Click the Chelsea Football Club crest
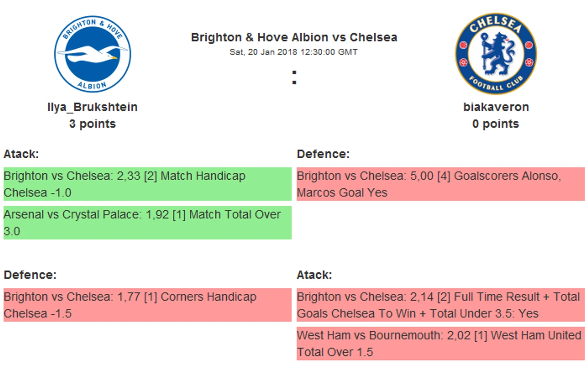This screenshot has height=386, width=588. [x=496, y=54]
